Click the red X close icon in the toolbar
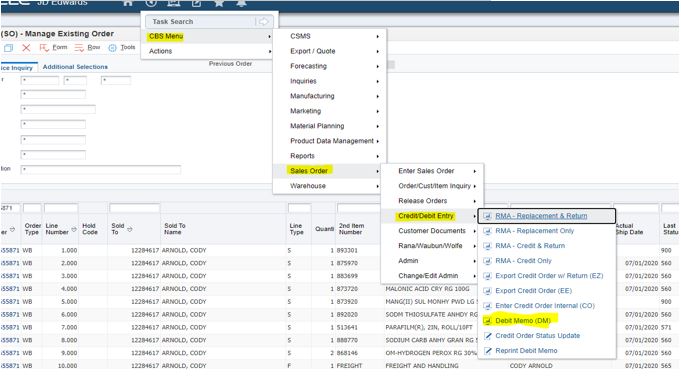This screenshot has width=681, height=380. pos(26,48)
